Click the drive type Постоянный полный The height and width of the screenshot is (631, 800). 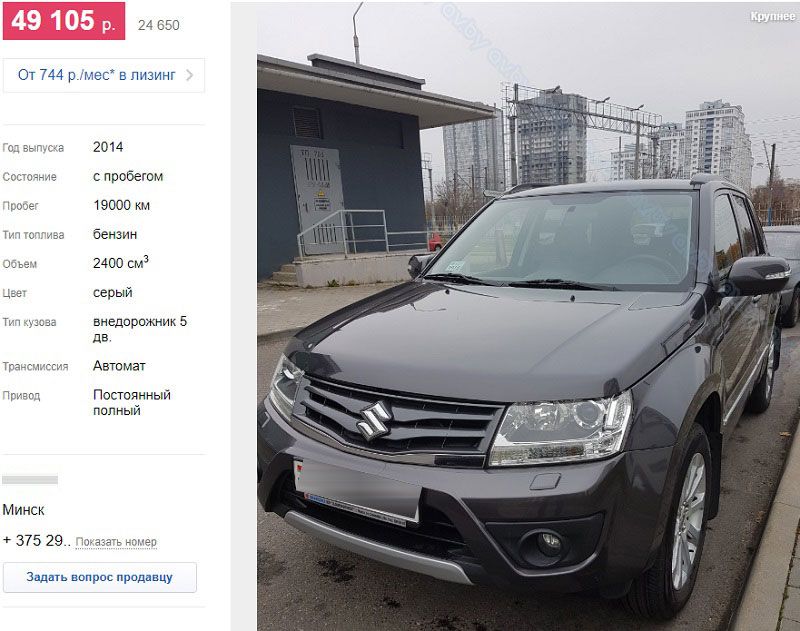[x=132, y=402]
